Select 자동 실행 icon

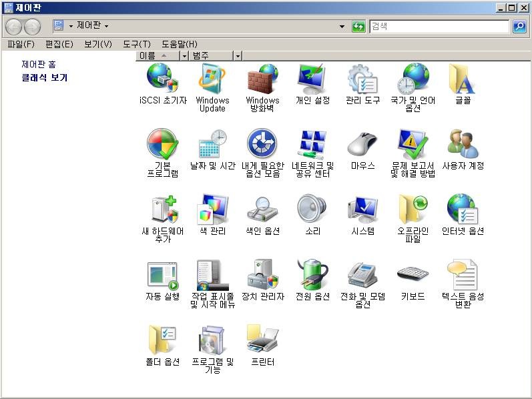pos(163,276)
